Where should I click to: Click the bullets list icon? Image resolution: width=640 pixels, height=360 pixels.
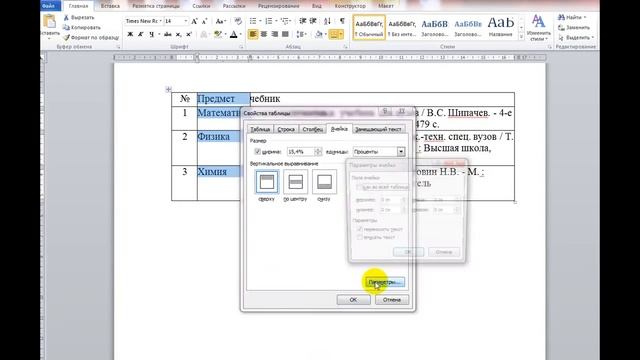click(253, 21)
